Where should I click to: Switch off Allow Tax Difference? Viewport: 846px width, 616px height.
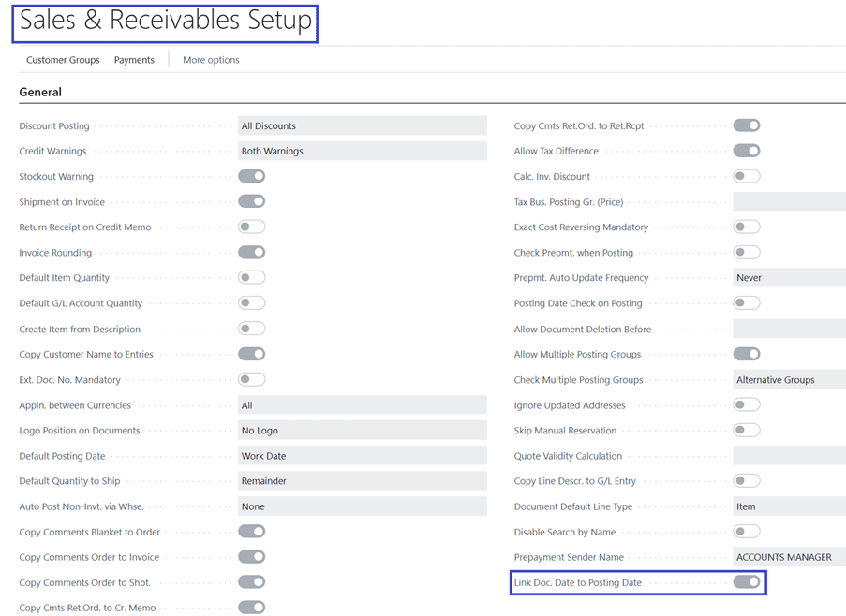pyautogui.click(x=746, y=151)
